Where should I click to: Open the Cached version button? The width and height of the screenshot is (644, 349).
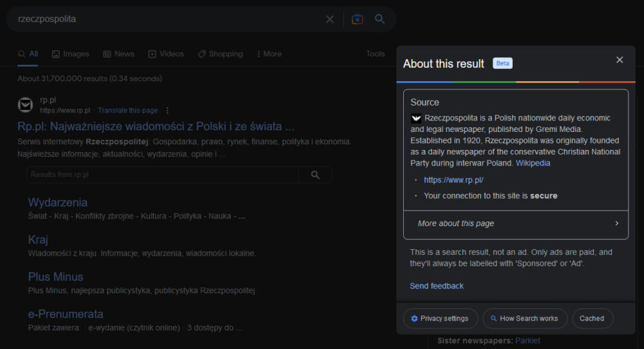(x=592, y=319)
